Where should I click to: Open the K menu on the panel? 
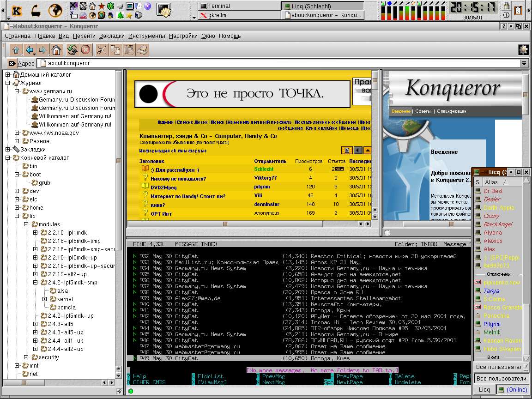pyautogui.click(x=17, y=11)
